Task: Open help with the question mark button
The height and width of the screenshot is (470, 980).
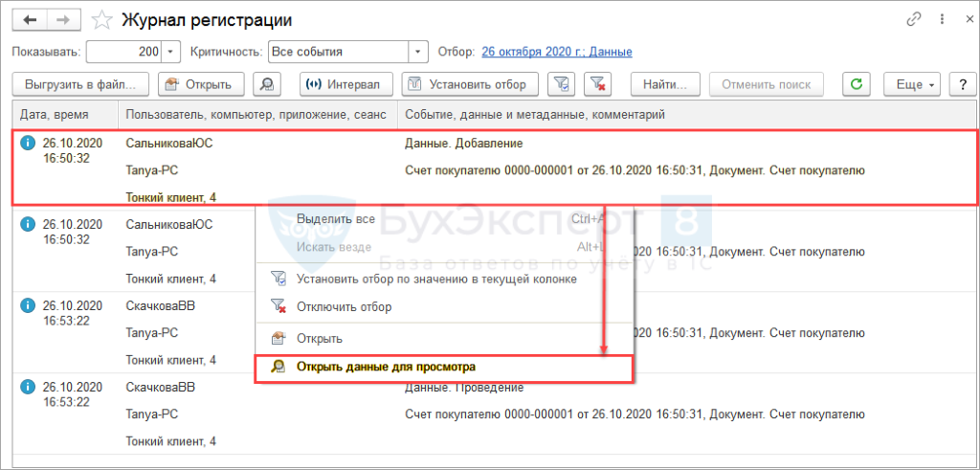Action: click(x=960, y=84)
